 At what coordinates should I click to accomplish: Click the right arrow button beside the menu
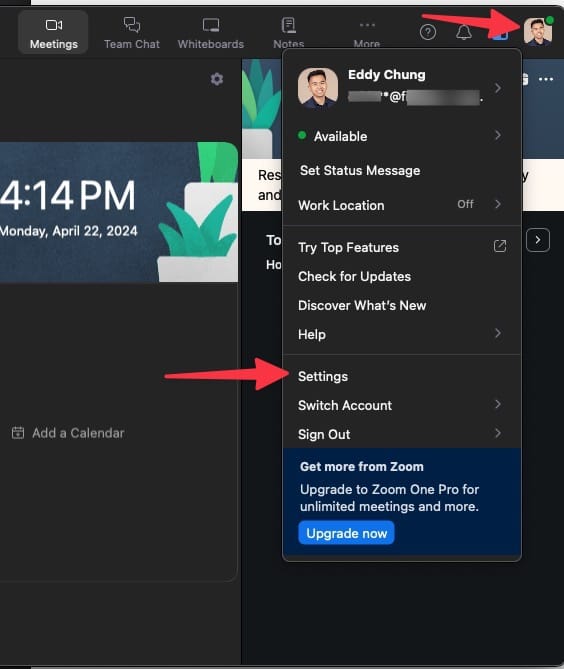[538, 240]
